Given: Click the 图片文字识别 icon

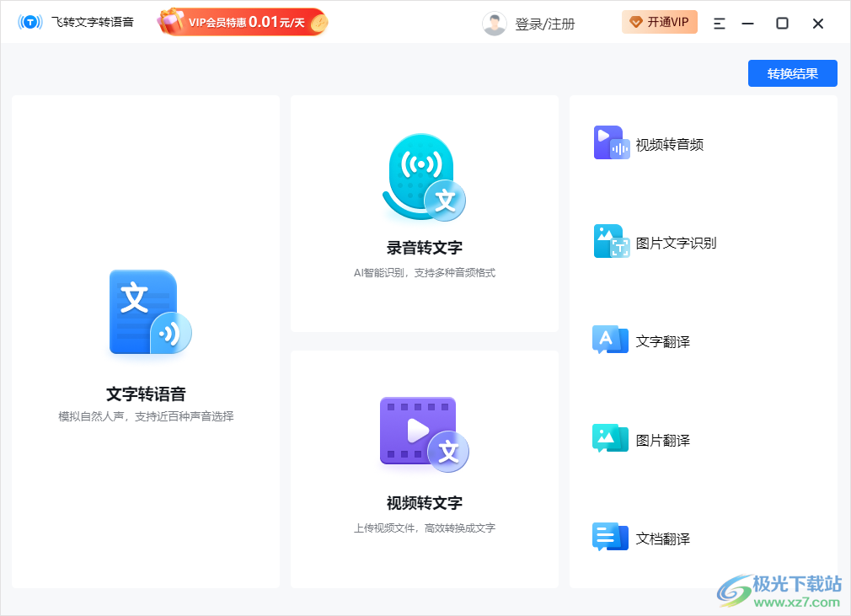Looking at the screenshot, I should pos(612,241).
